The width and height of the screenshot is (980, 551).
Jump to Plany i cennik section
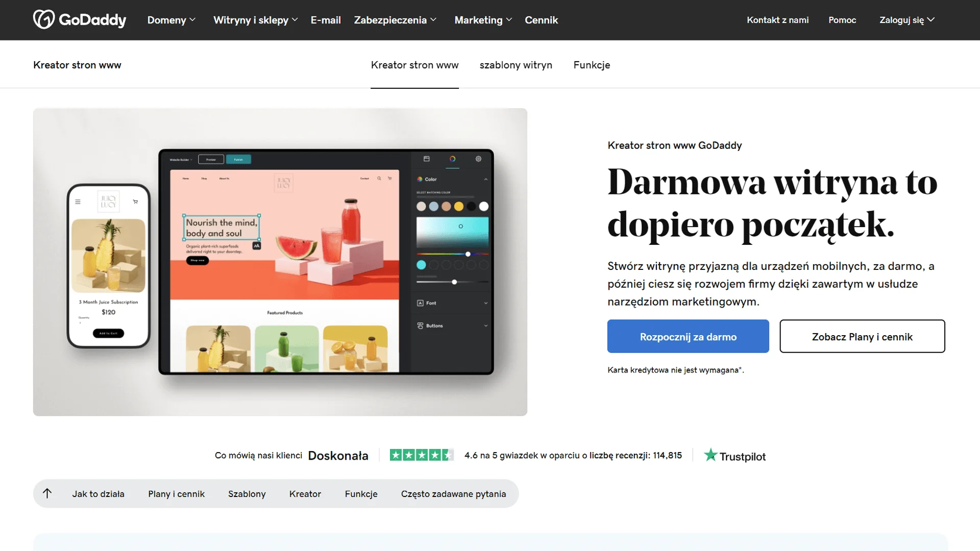[176, 494]
